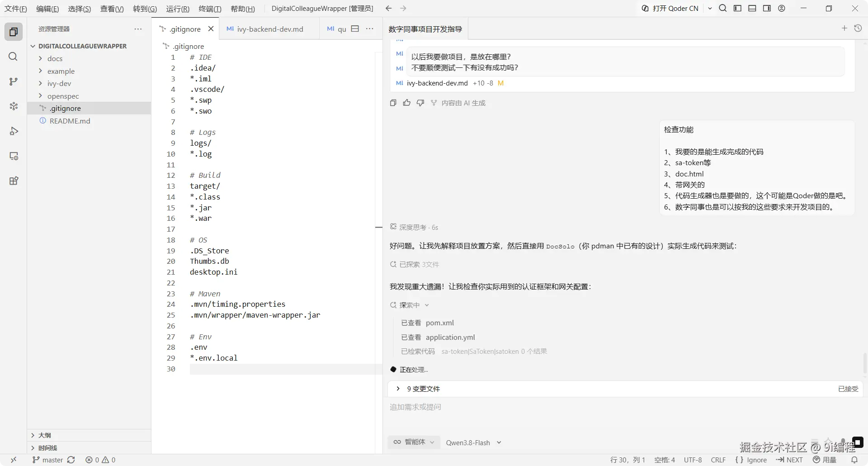
Task: Open ivy-backend-dev.md changed file link
Action: click(437, 83)
